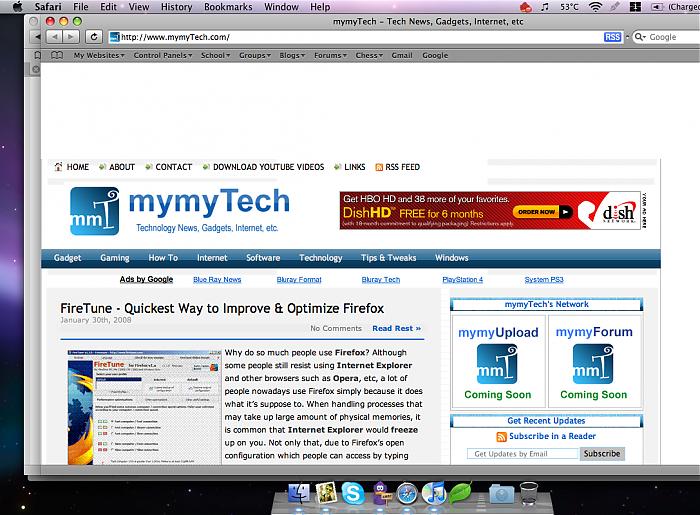Click the mymyUpload logo tile
This screenshot has height=515, width=700.
pyautogui.click(x=497, y=364)
